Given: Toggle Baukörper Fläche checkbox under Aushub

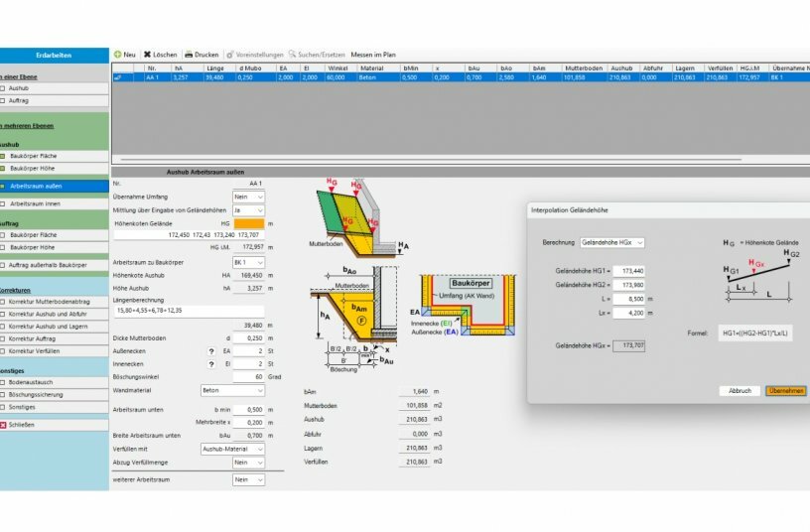Looking at the screenshot, I should 3,156.
